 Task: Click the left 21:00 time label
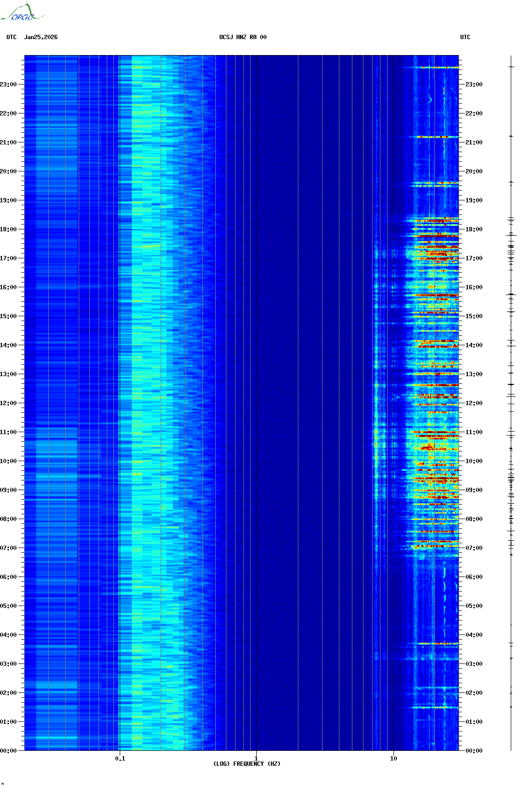click(8, 142)
